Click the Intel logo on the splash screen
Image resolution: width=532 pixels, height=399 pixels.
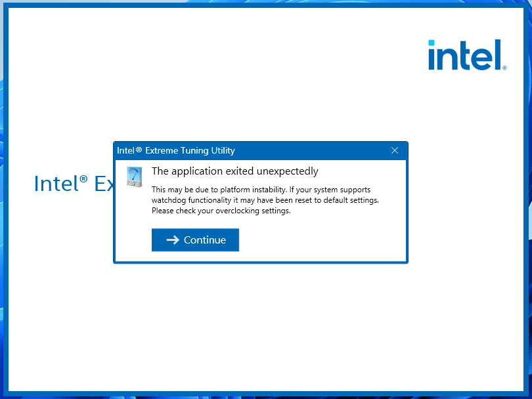tap(467, 55)
